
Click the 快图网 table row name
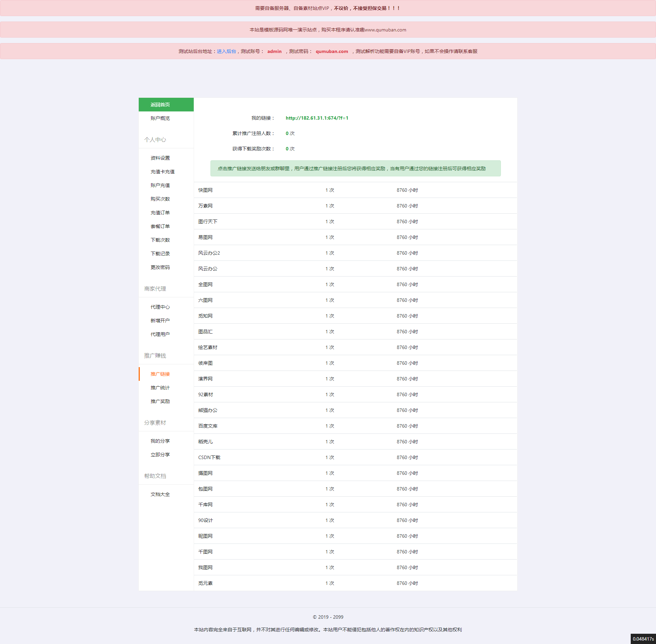(205, 190)
